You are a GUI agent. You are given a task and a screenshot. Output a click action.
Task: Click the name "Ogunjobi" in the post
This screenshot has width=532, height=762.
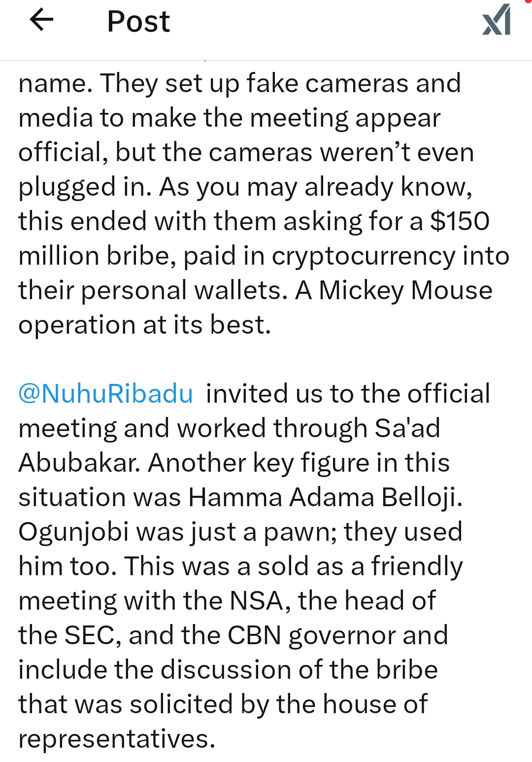(x=73, y=533)
